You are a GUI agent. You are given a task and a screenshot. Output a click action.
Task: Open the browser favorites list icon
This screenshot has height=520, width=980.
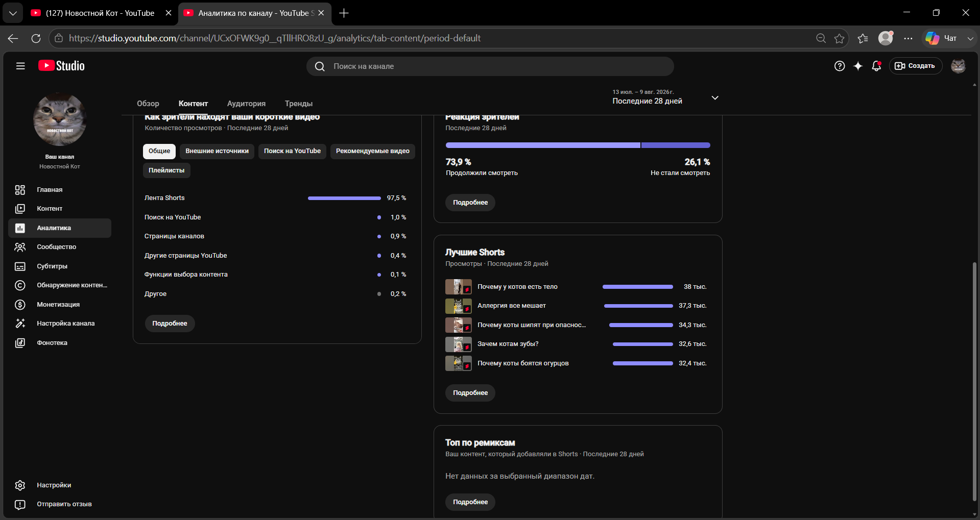863,38
